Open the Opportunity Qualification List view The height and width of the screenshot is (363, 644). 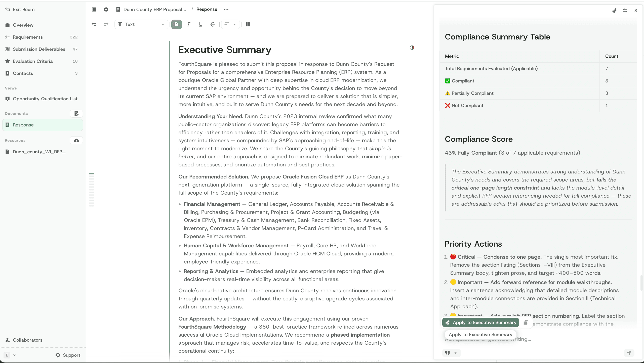tap(45, 99)
